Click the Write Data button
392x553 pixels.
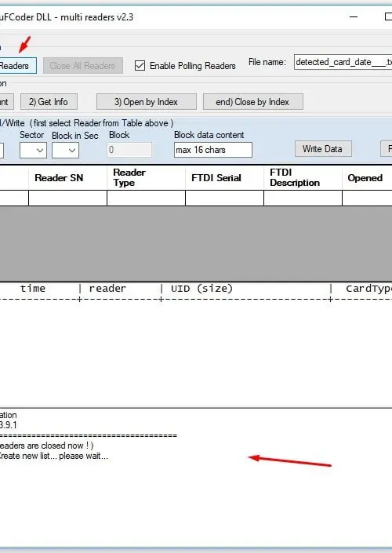click(323, 149)
